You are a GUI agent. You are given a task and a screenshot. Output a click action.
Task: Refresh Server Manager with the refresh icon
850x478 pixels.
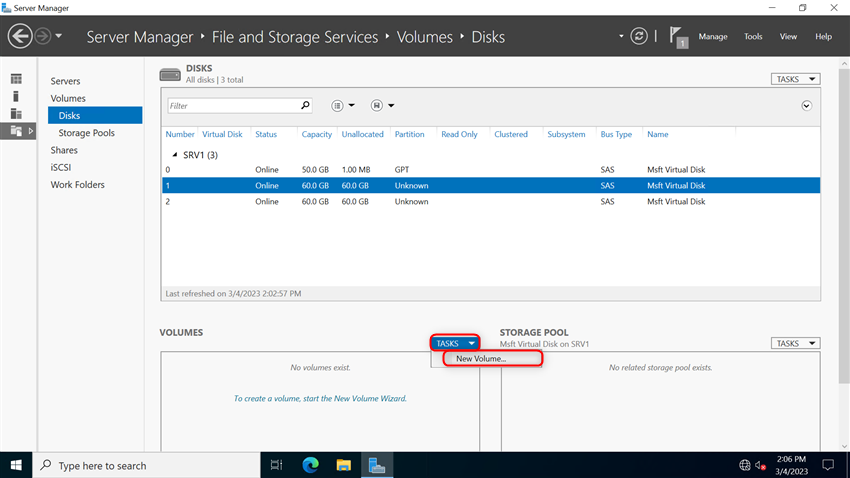(639, 36)
